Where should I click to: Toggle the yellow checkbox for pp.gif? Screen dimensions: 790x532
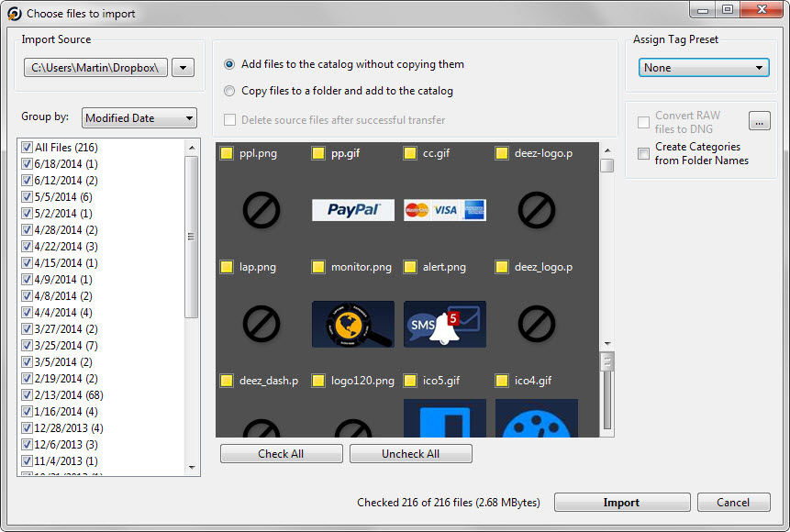(x=318, y=153)
